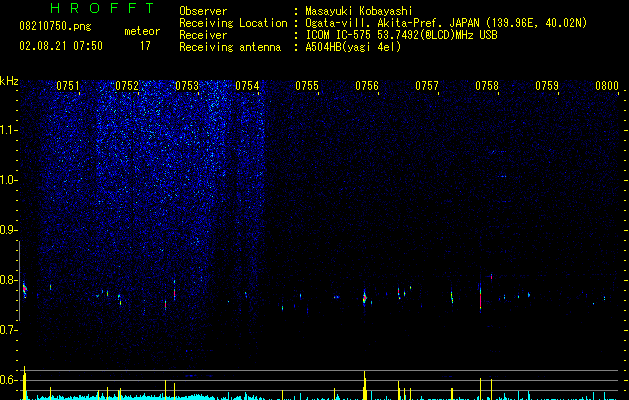
Task: Click the 'Observer' field label
Action: click(x=203, y=11)
